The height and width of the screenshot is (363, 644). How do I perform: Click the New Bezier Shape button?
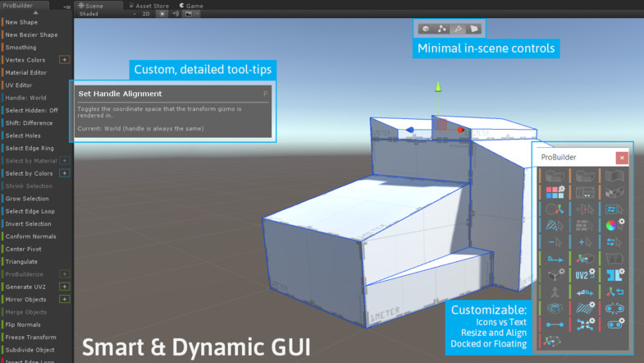[31, 35]
